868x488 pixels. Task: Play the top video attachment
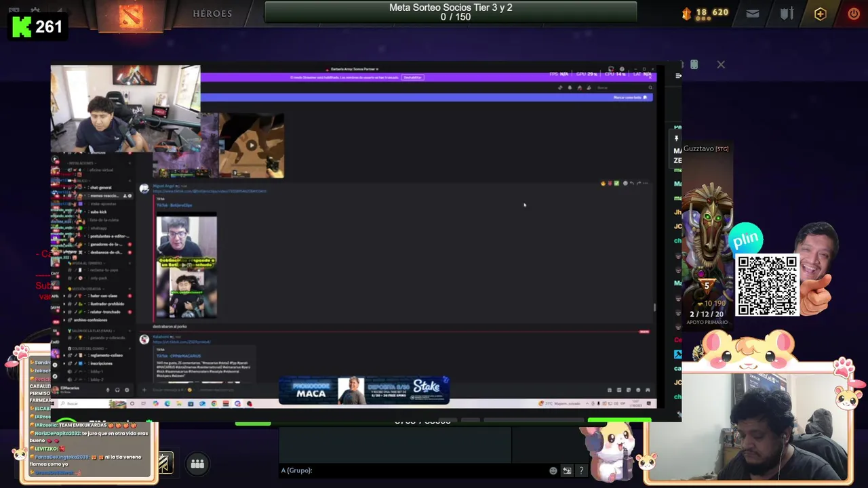point(251,145)
